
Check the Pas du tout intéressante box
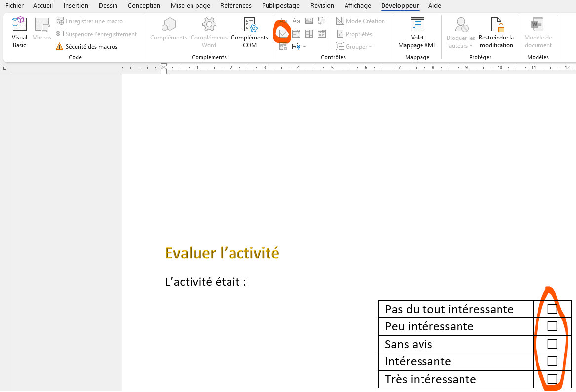552,309
